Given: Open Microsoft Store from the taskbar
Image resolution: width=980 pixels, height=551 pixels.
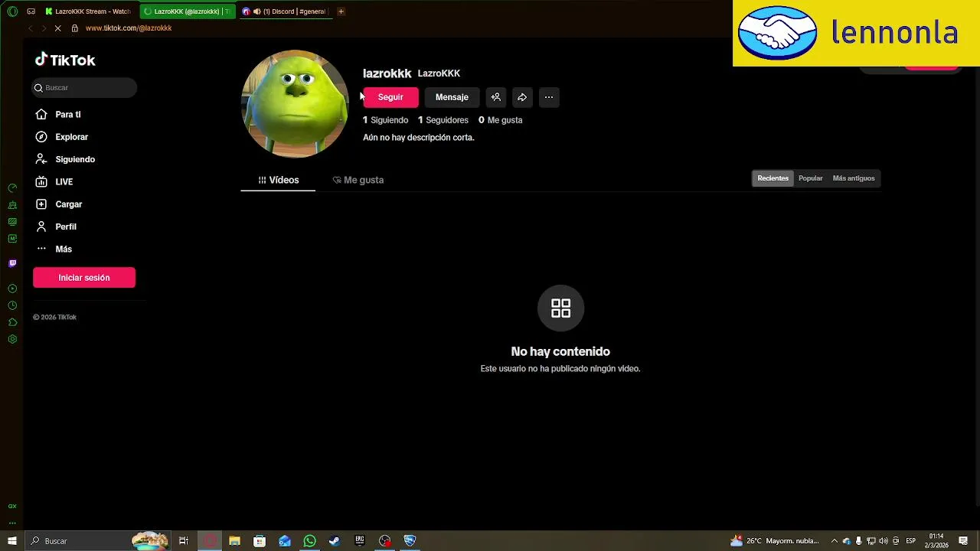Looking at the screenshot, I should [260, 541].
